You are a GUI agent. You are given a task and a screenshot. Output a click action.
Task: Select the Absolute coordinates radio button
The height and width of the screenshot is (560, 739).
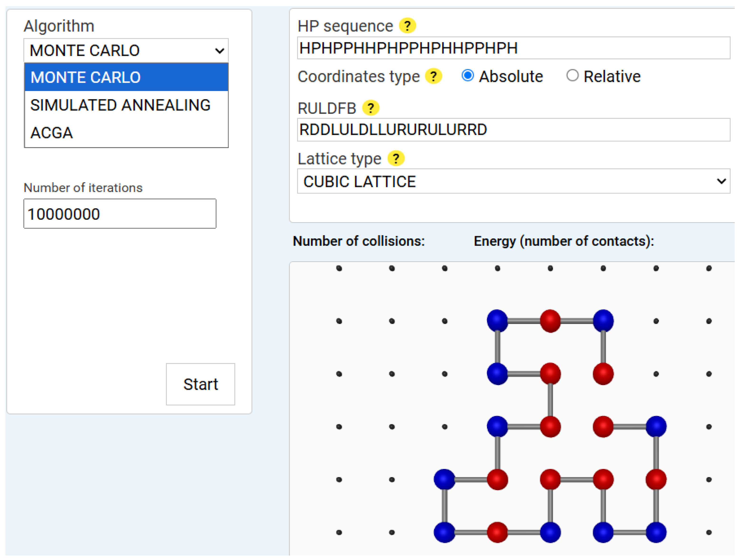(467, 75)
